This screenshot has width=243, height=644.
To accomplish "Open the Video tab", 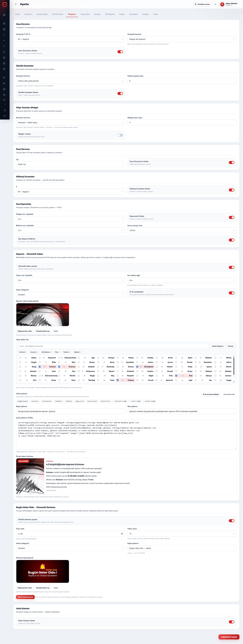I will (x=155, y=14).
